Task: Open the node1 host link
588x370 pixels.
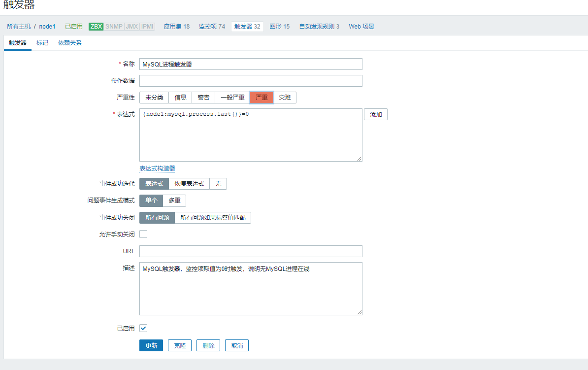Action: pos(47,26)
